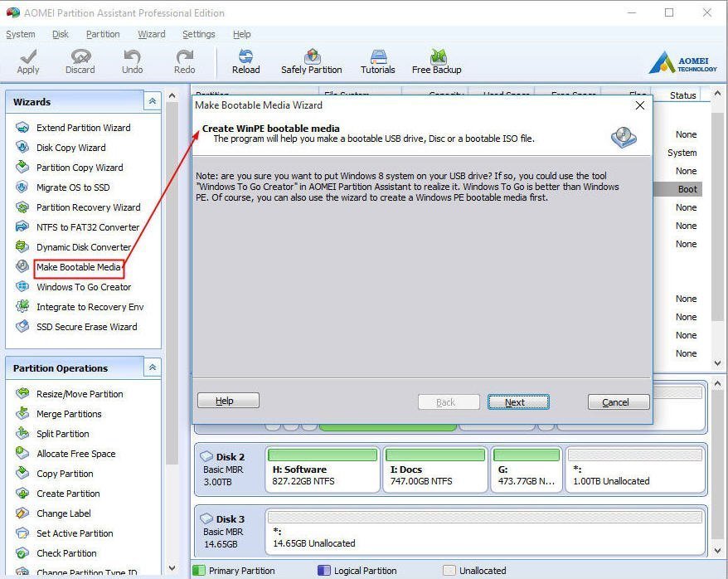Click the Primary Partition legend swatch
The height and width of the screenshot is (579, 728).
click(199, 570)
